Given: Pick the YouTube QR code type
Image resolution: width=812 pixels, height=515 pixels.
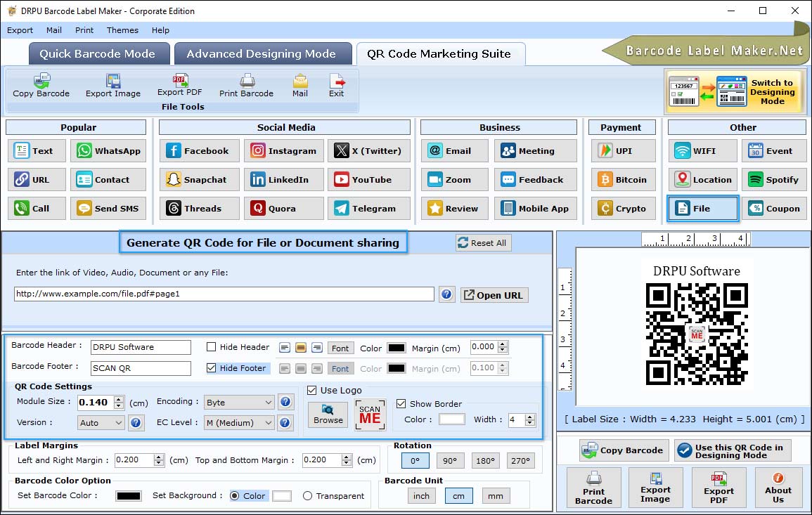Looking at the screenshot, I should coord(368,180).
